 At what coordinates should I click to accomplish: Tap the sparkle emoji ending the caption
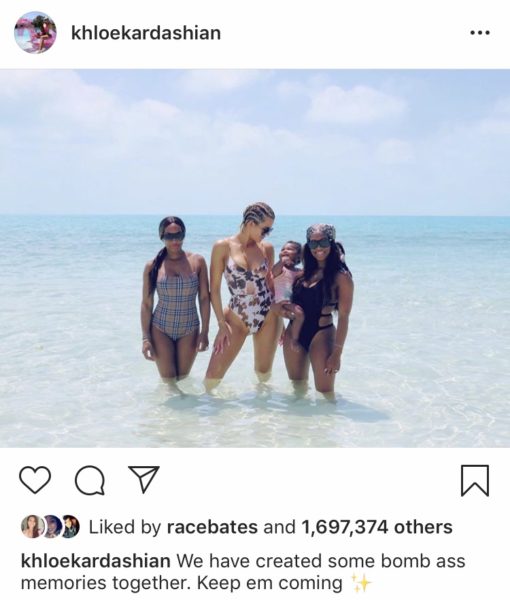(x=361, y=583)
